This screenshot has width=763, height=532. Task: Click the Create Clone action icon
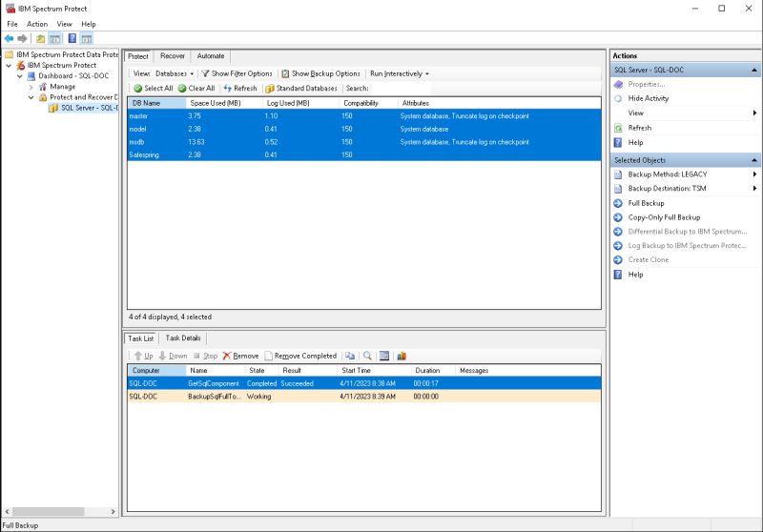pos(618,259)
